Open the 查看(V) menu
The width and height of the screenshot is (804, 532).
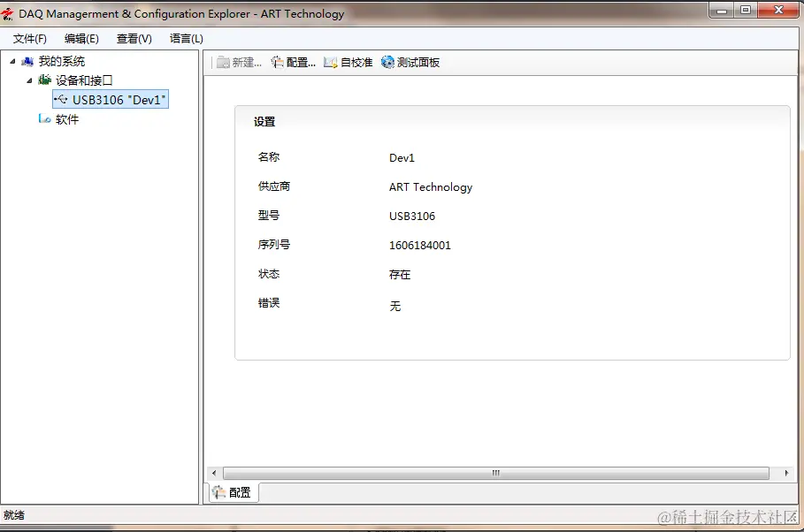coord(134,39)
